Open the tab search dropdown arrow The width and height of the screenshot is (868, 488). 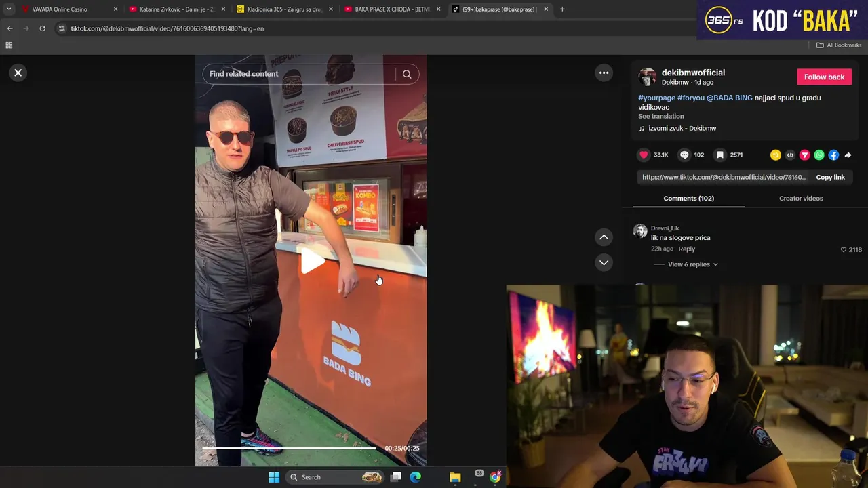tap(9, 9)
